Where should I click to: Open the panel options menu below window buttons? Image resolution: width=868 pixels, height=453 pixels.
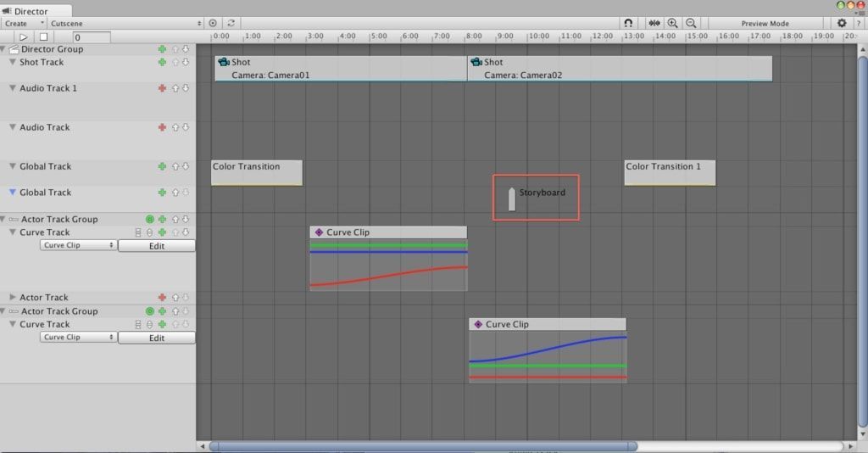(860, 13)
